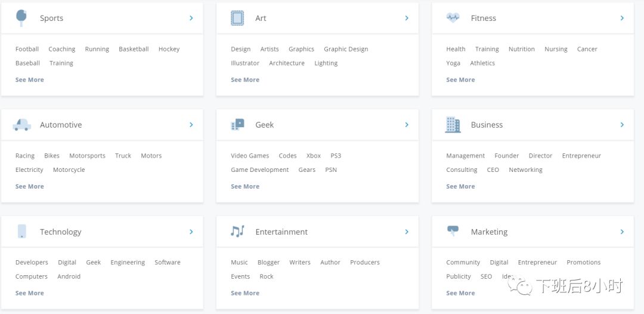The width and height of the screenshot is (644, 314).
Task: Click See More under Geek
Action: [x=245, y=186]
